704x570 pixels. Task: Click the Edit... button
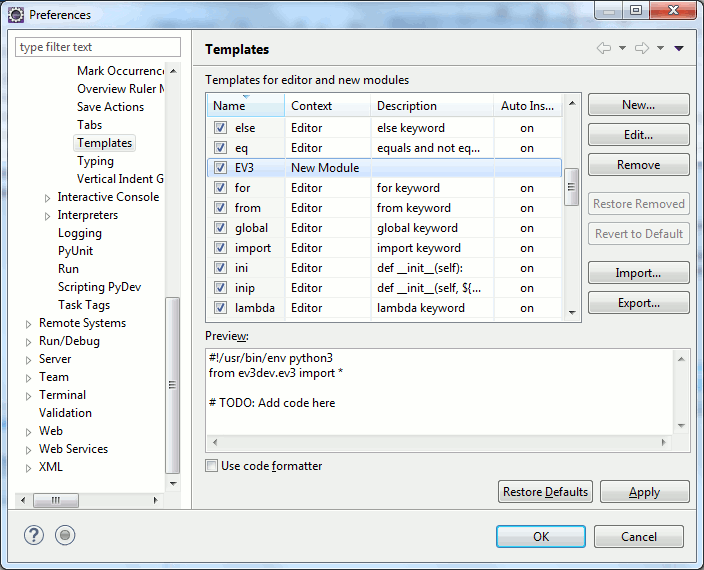[638, 135]
